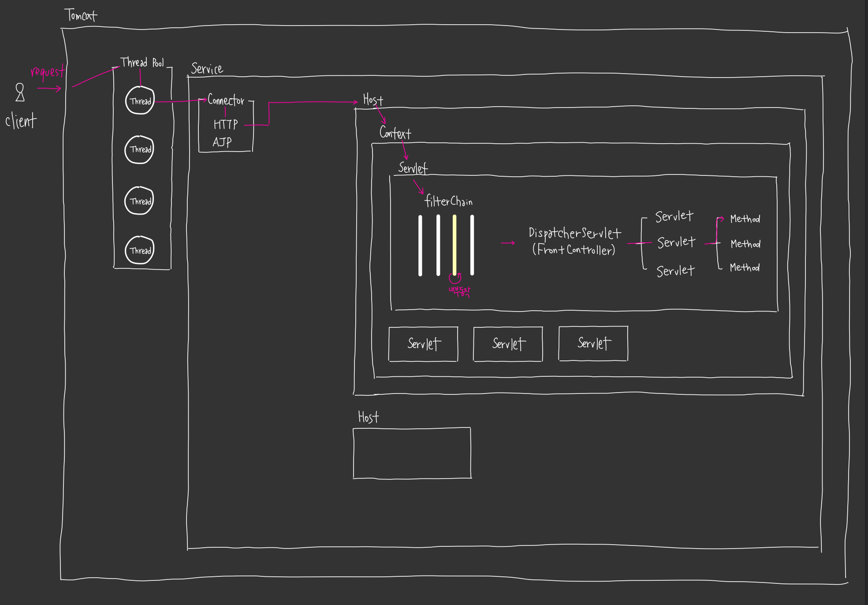
Task: Click the Thread Pool heading
Action: 142,63
